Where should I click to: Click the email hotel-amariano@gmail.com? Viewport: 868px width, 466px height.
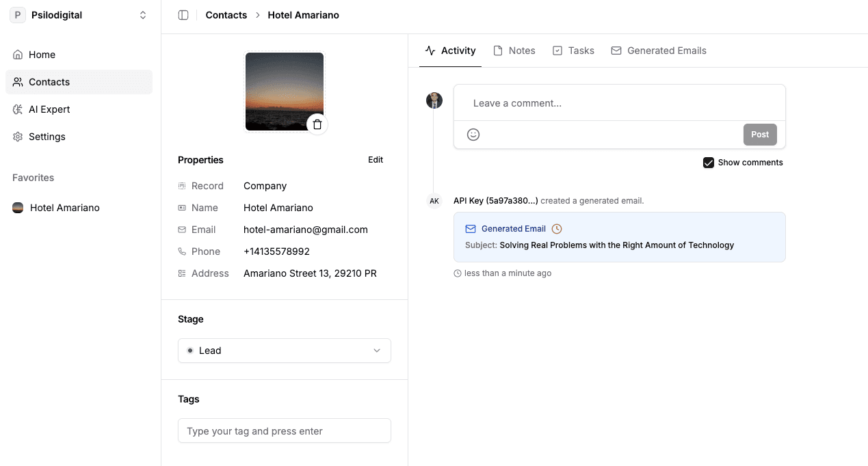306,230
